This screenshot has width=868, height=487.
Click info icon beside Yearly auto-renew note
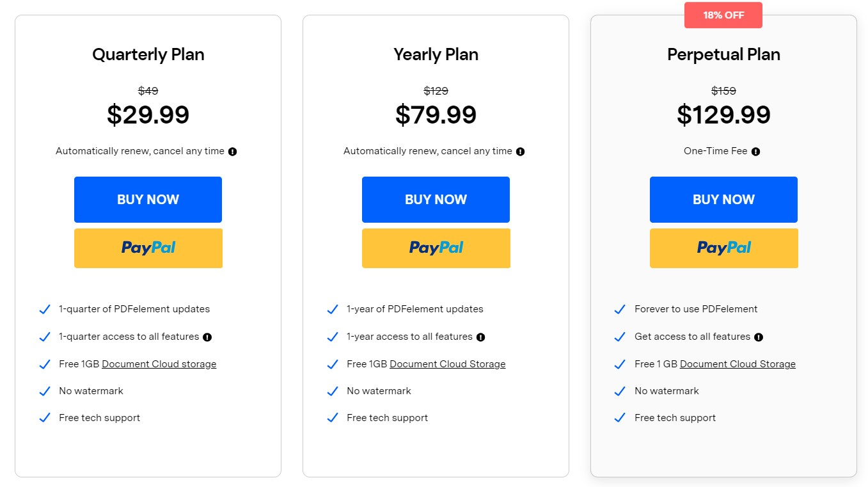[521, 152]
